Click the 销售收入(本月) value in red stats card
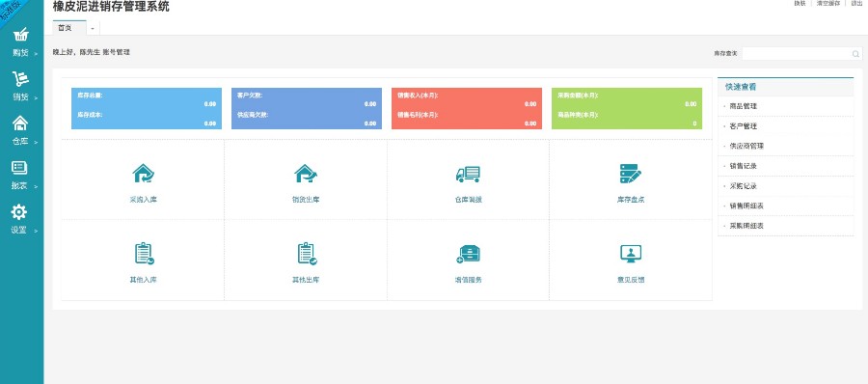 (x=530, y=104)
